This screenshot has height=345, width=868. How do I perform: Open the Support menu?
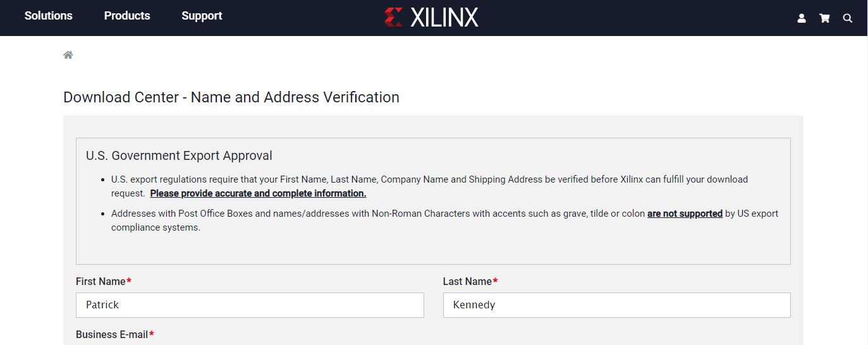[x=202, y=16]
